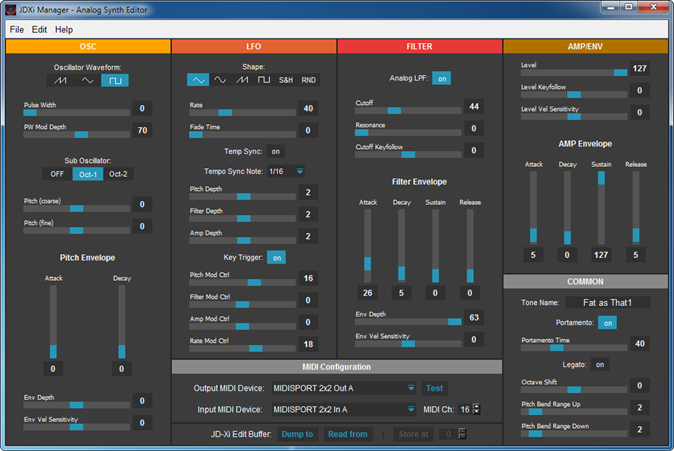Click the Dump to button
This screenshot has height=451, width=674.
[x=297, y=434]
